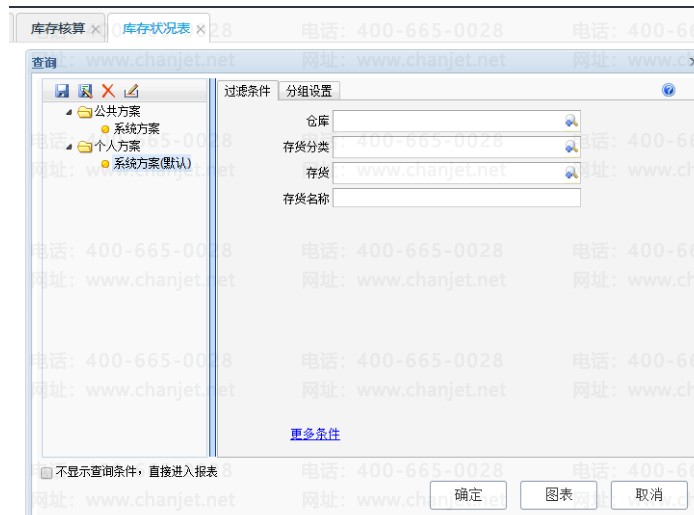Click the 确定 button
Viewport: 694px width, 515px height.
click(468, 495)
